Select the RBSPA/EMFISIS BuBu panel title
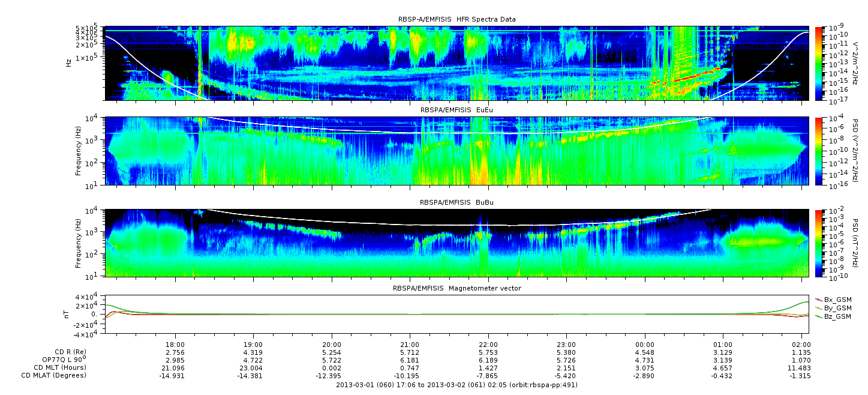Viewport: 868px width, 395px height. [x=456, y=202]
